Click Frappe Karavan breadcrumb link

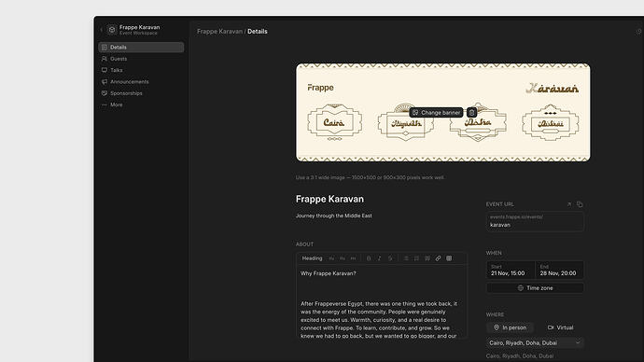point(219,31)
